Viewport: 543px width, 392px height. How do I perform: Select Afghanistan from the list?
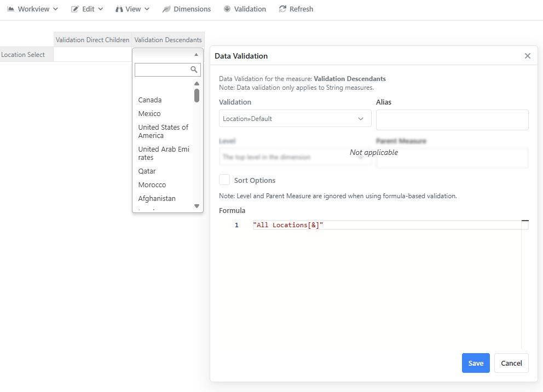click(x=157, y=198)
